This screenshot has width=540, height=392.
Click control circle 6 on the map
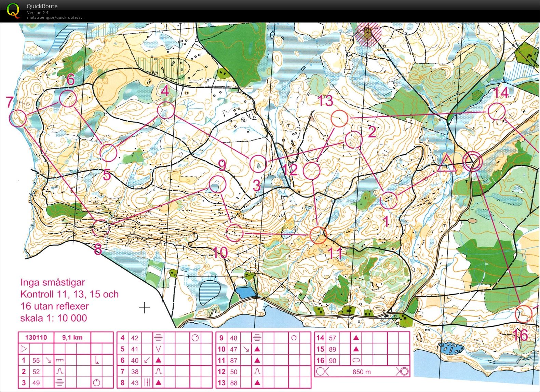click(68, 99)
